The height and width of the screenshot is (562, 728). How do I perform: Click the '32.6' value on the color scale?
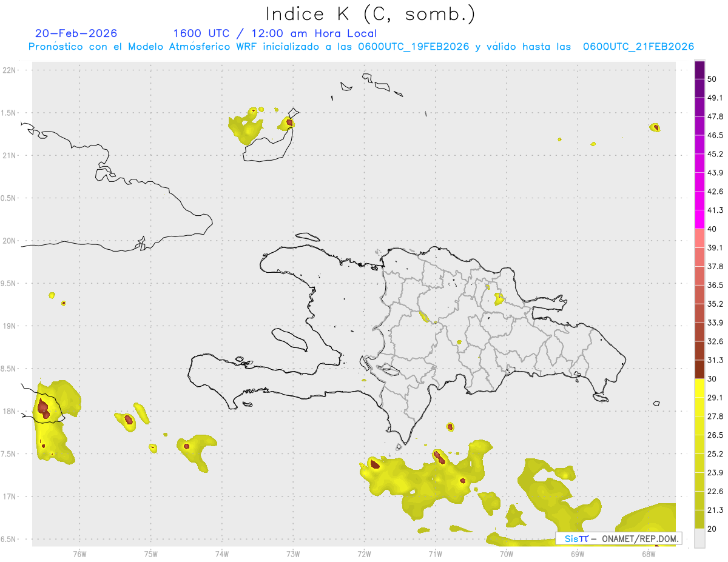coord(715,341)
